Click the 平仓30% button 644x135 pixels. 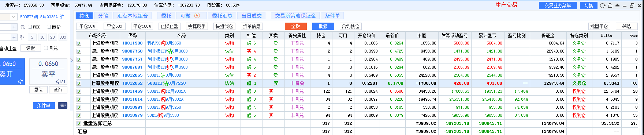87,26
